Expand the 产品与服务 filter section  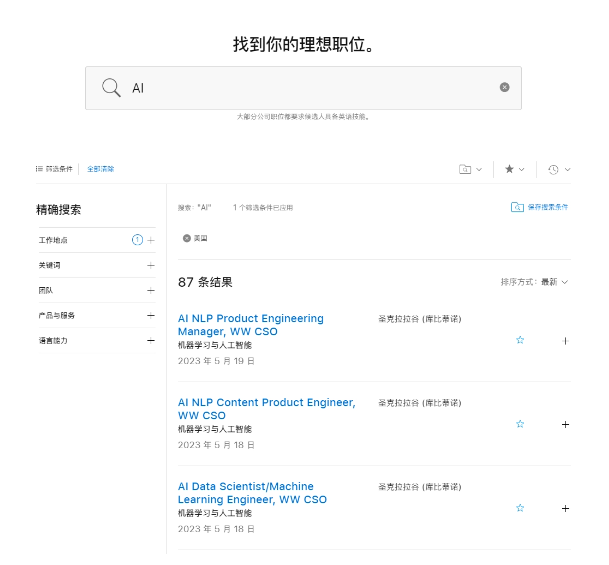pos(151,315)
